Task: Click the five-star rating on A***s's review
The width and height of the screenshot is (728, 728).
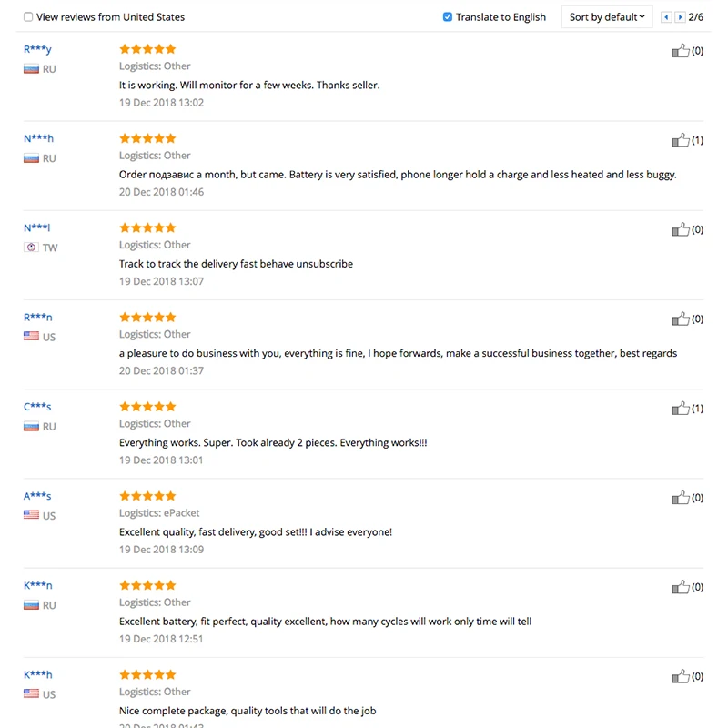Action: (147, 496)
